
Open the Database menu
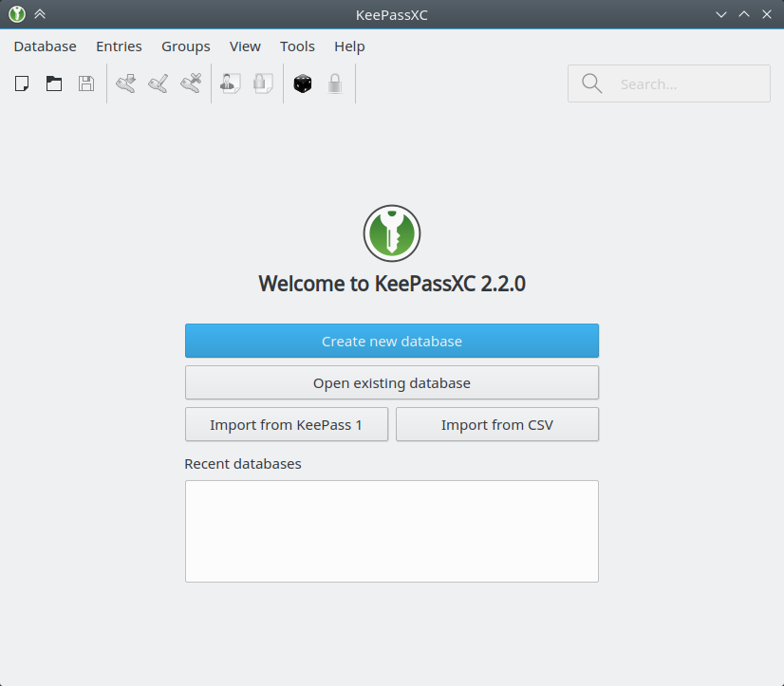coord(45,46)
